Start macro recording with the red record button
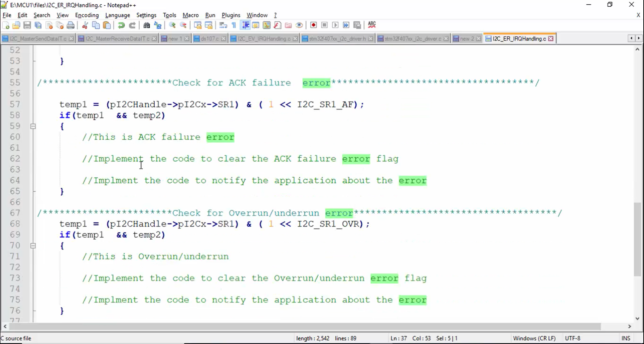 tap(313, 25)
